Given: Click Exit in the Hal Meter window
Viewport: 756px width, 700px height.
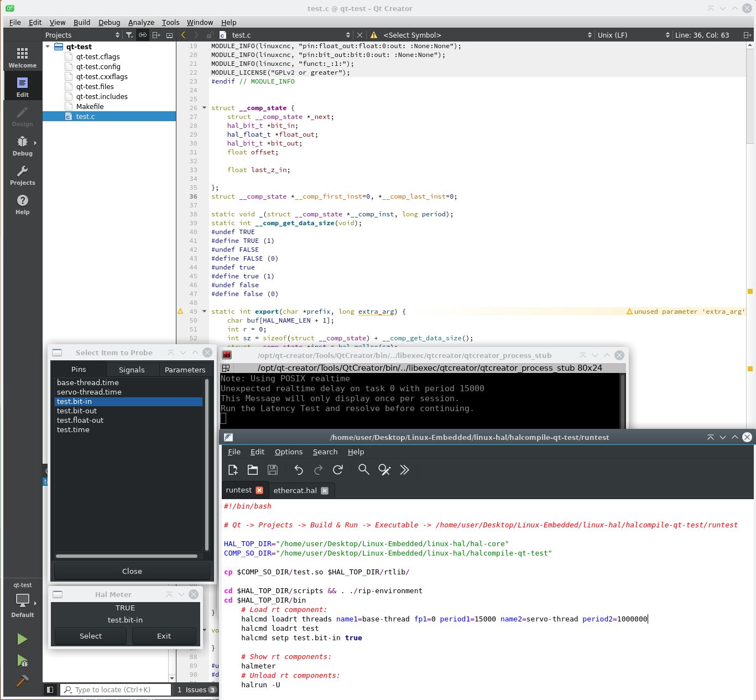Looking at the screenshot, I should click(x=164, y=636).
